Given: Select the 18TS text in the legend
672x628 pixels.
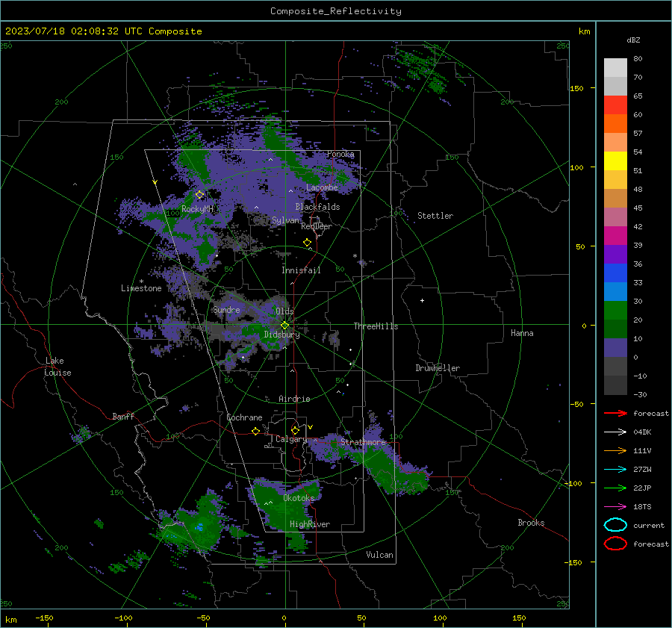Looking at the screenshot, I should (x=642, y=507).
